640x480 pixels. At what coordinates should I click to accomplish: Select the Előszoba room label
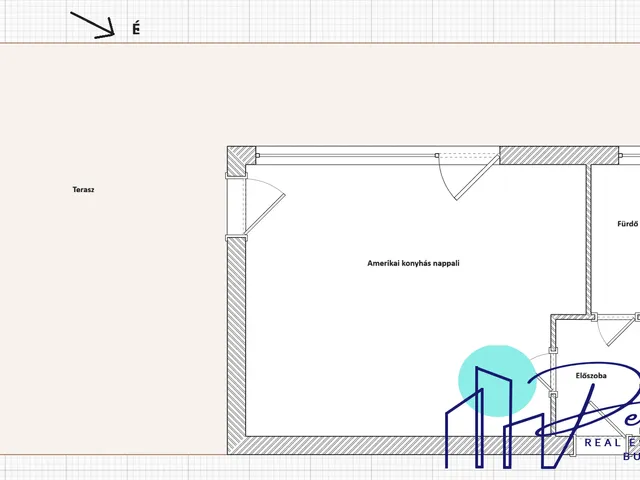tap(591, 376)
